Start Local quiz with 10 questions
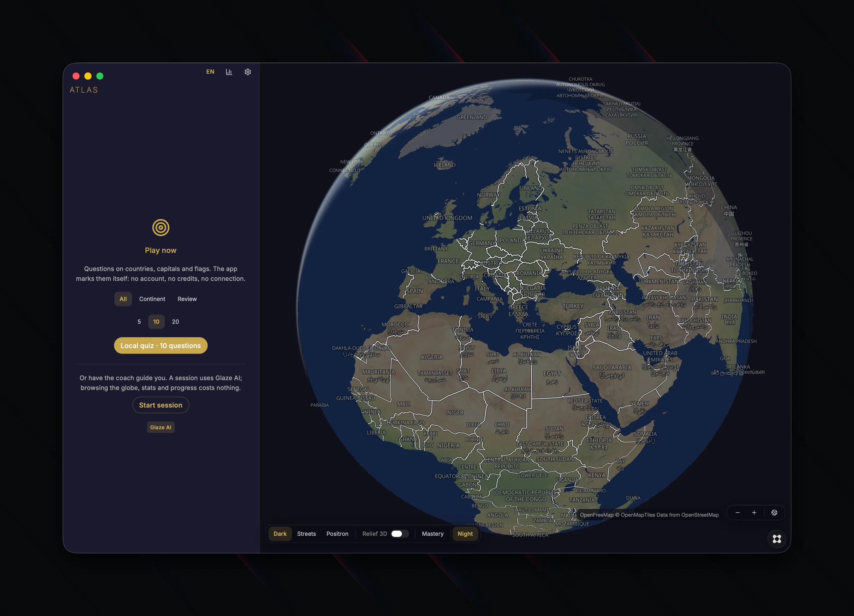 click(161, 345)
